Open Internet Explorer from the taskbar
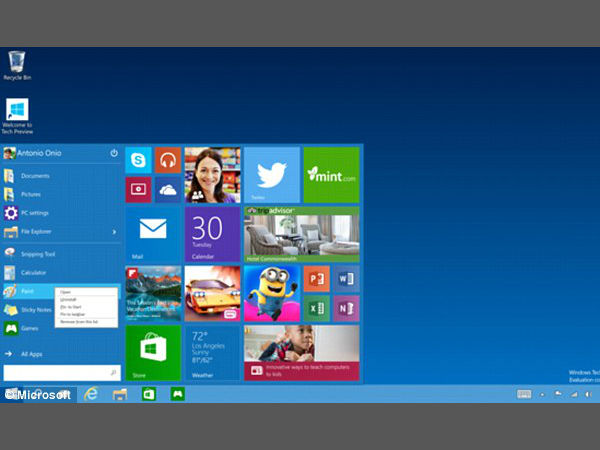The height and width of the screenshot is (450, 600). pyautogui.click(x=90, y=394)
